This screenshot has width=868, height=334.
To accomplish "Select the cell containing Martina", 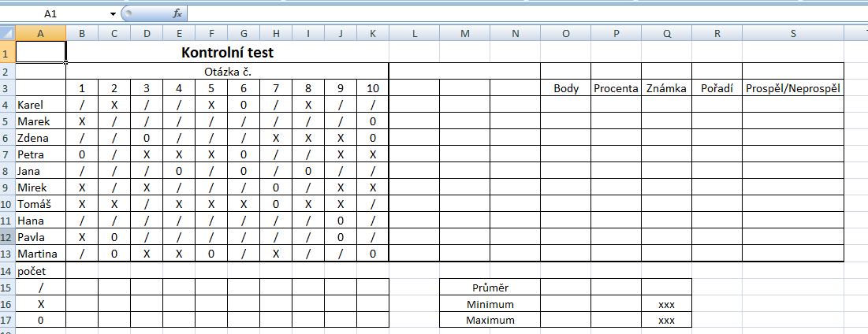I will pyautogui.click(x=40, y=254).
